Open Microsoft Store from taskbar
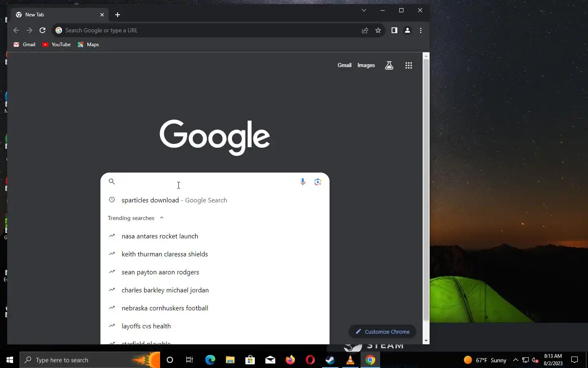 pyautogui.click(x=250, y=360)
